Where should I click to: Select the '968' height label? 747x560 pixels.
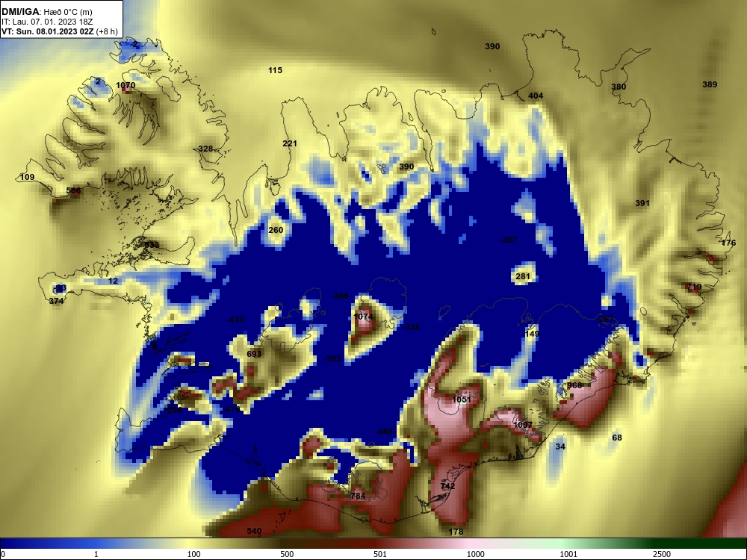574,385
